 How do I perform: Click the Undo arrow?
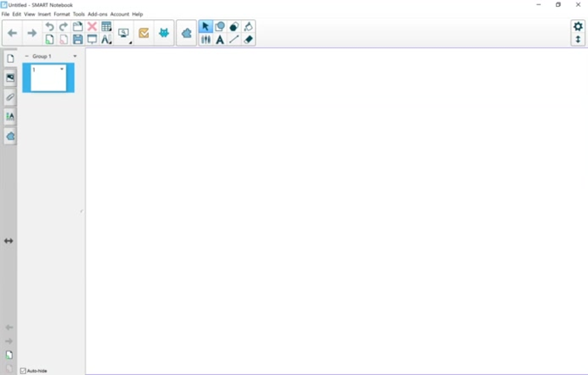50,27
